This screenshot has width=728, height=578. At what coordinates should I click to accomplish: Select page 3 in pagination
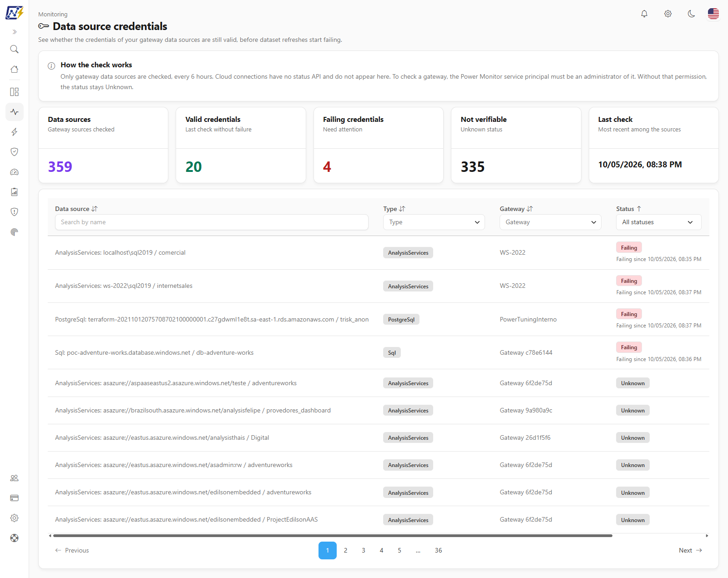click(364, 550)
